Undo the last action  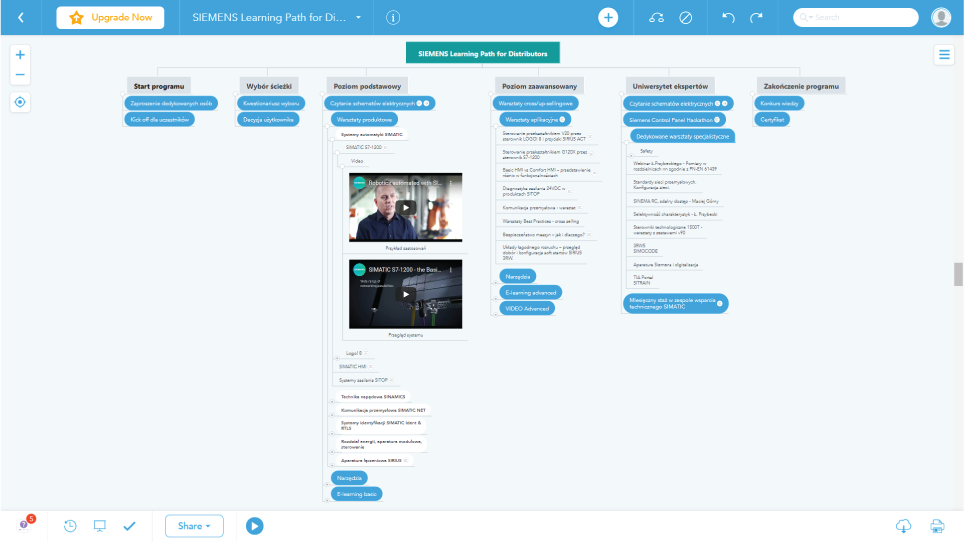pyautogui.click(x=728, y=17)
